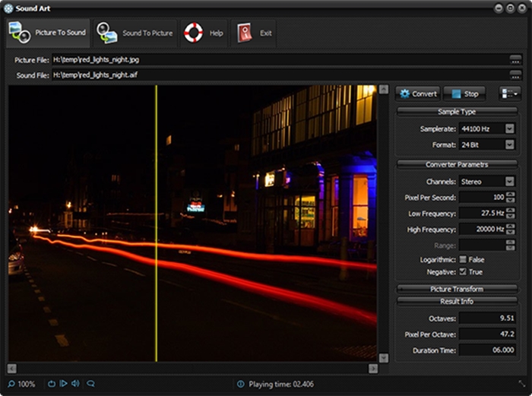Click the speech bubble icon in status bar
532x396 pixels.
click(90, 384)
